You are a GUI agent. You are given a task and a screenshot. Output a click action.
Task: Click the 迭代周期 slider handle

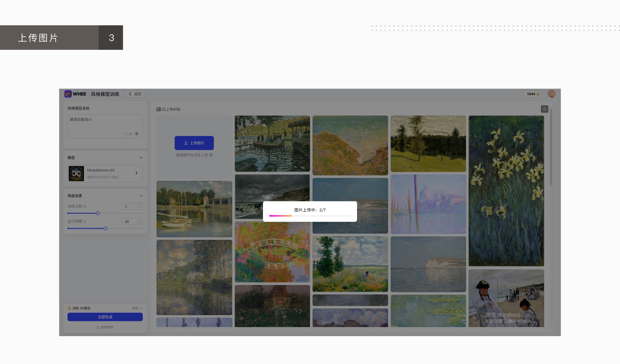click(105, 228)
